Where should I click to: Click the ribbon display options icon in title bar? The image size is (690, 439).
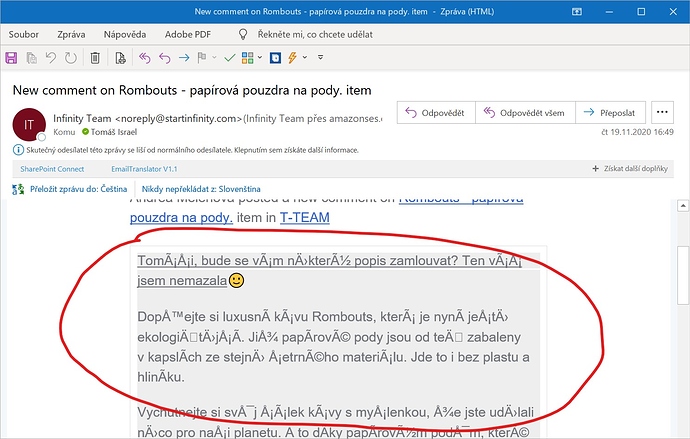[x=576, y=12]
